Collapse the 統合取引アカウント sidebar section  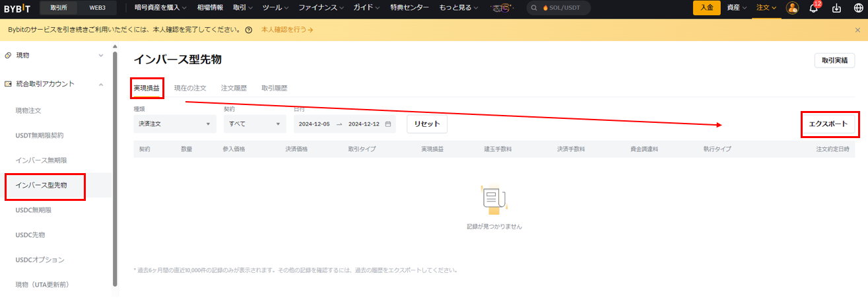coord(101,84)
